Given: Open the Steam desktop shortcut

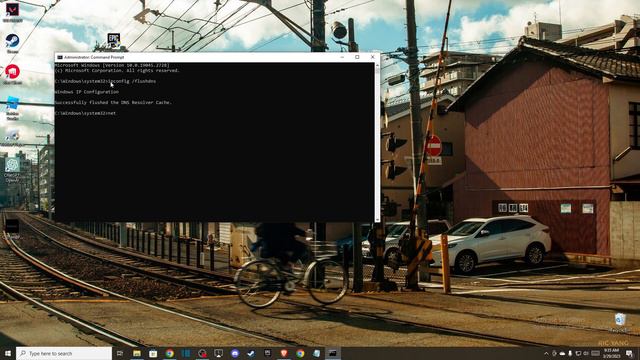Looking at the screenshot, I should coord(12,43).
